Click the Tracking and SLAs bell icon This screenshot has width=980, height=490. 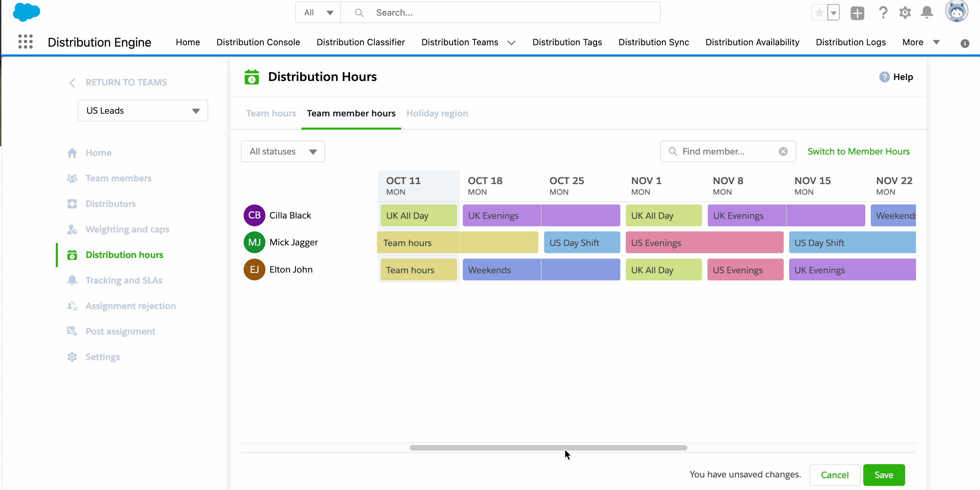click(x=72, y=280)
